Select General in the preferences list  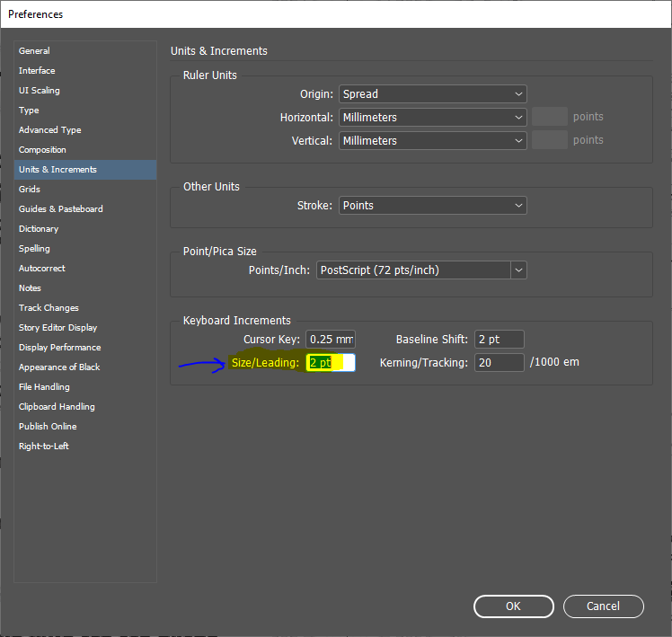click(35, 51)
